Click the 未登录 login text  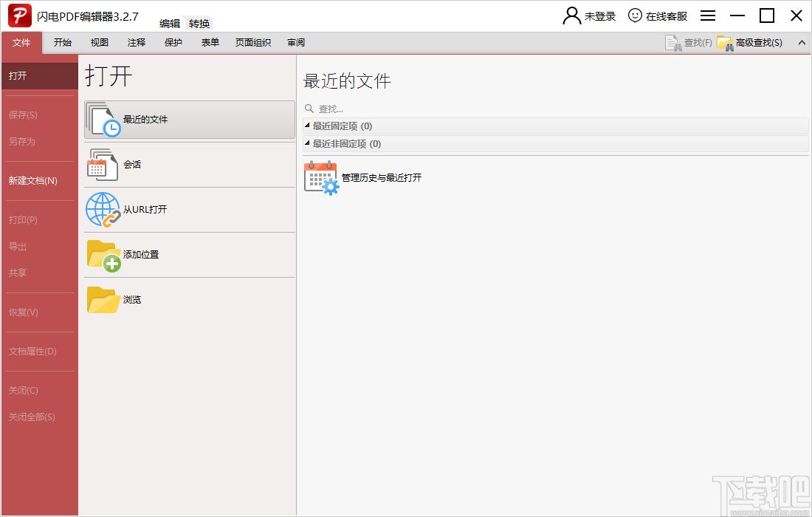tap(600, 16)
